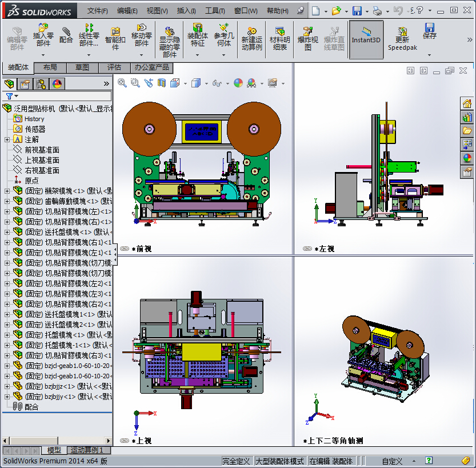Click the Edit Appearance color ball icon

click(x=238, y=83)
